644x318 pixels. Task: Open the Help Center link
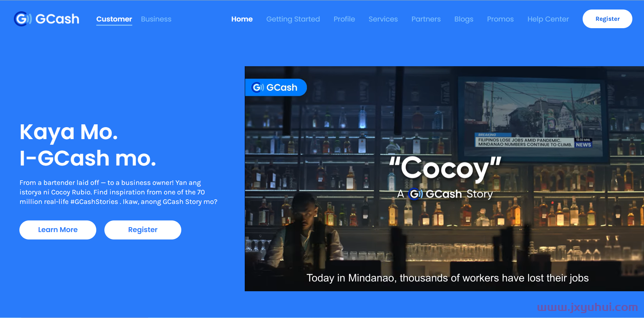[x=548, y=19]
